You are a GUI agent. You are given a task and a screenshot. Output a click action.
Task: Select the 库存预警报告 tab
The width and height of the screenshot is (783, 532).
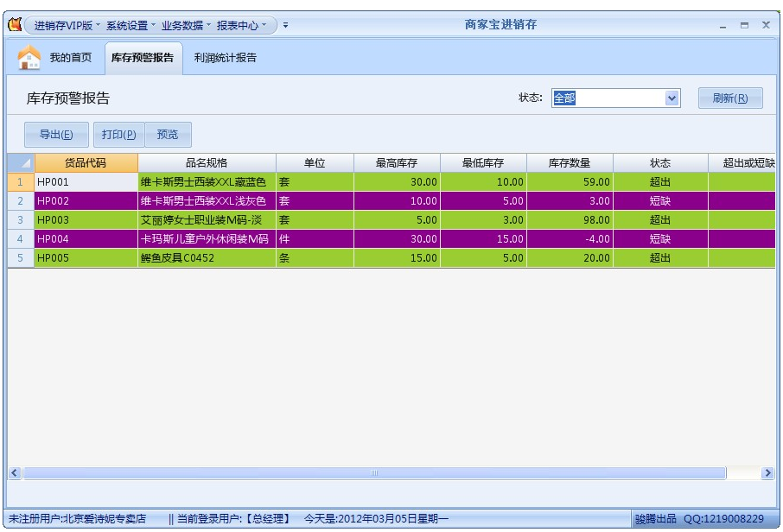coord(143,58)
